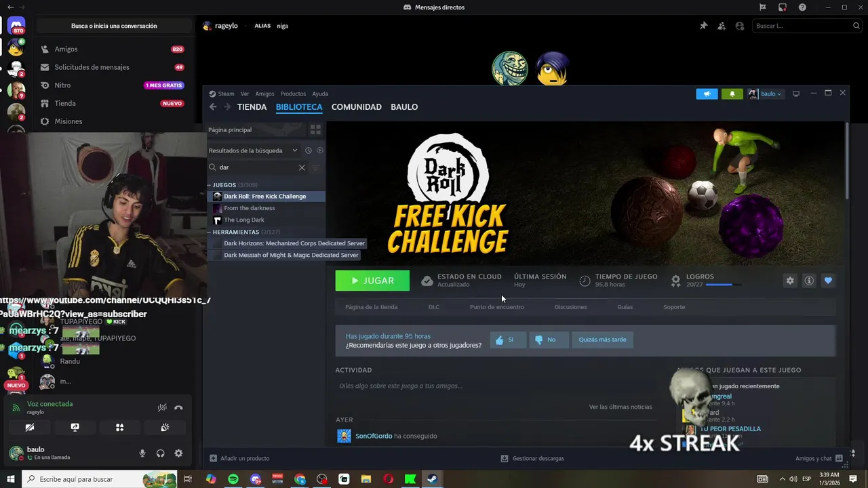This screenshot has width=868, height=488.
Task: Sort library by recent activity clock
Action: pyautogui.click(x=308, y=150)
